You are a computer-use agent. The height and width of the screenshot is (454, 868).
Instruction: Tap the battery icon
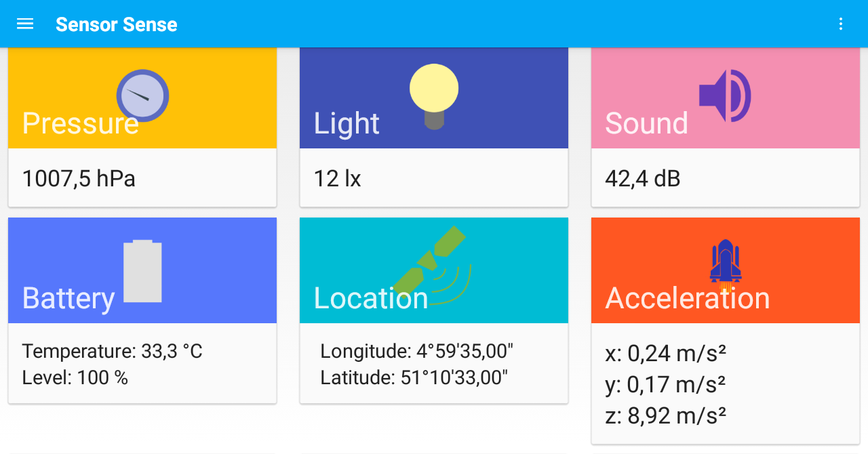(x=143, y=270)
